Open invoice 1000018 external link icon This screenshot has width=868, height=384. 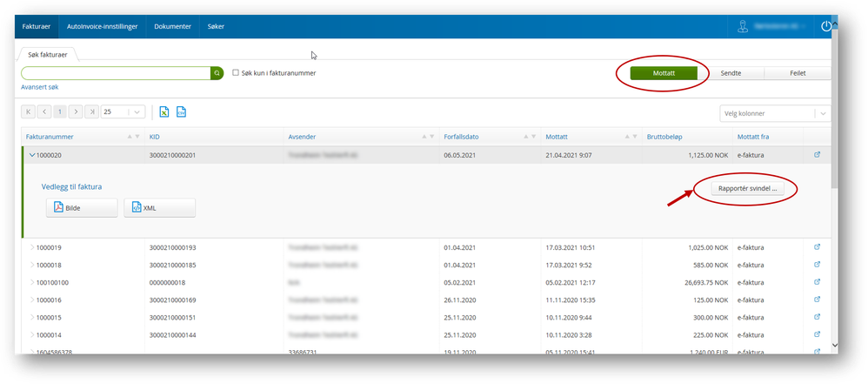(x=817, y=265)
